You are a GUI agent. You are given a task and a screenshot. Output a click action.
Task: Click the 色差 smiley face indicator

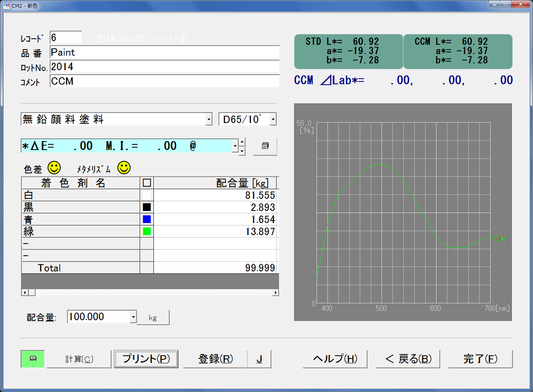54,167
